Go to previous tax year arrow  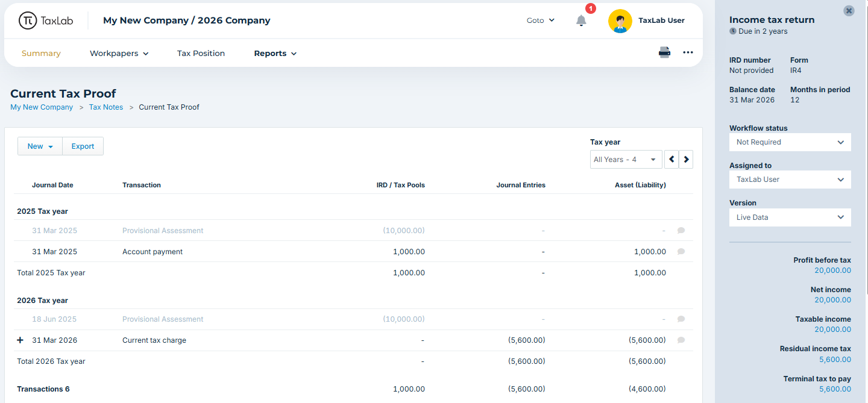pyautogui.click(x=671, y=160)
